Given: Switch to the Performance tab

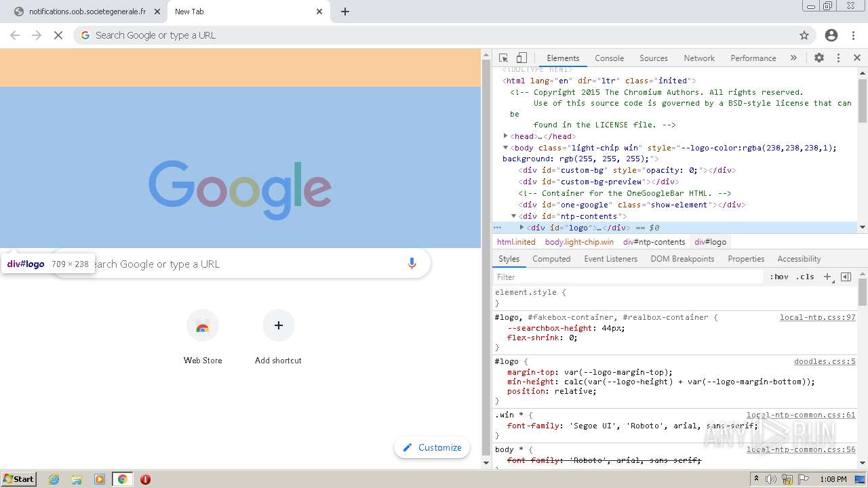Looking at the screenshot, I should [x=753, y=58].
